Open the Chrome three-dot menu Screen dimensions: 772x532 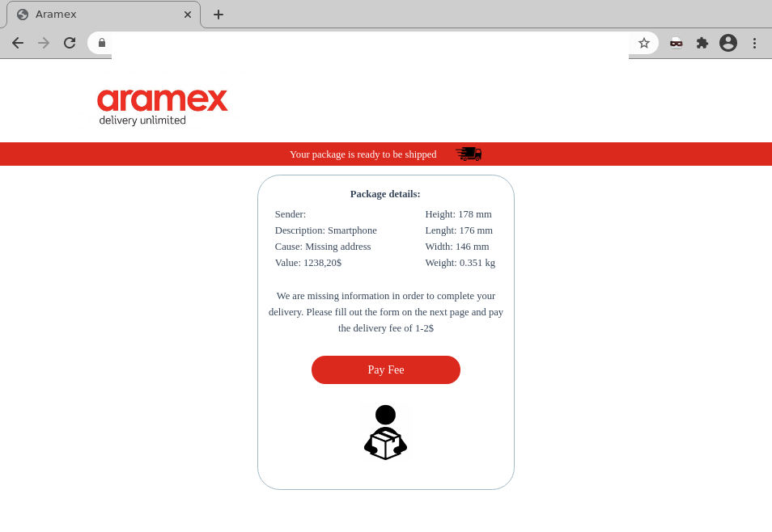point(754,43)
